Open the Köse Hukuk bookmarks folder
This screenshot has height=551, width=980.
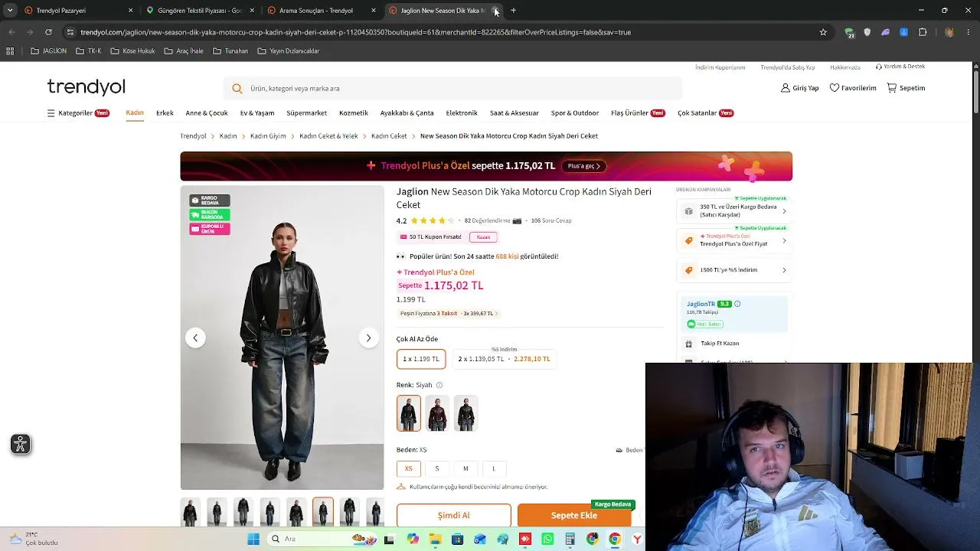pyautogui.click(x=132, y=51)
